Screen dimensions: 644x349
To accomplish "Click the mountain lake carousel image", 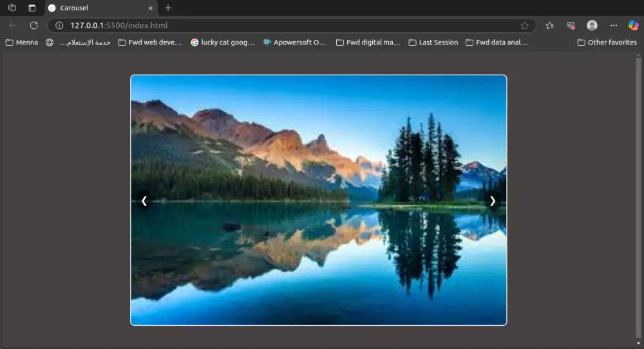I will coord(319,200).
